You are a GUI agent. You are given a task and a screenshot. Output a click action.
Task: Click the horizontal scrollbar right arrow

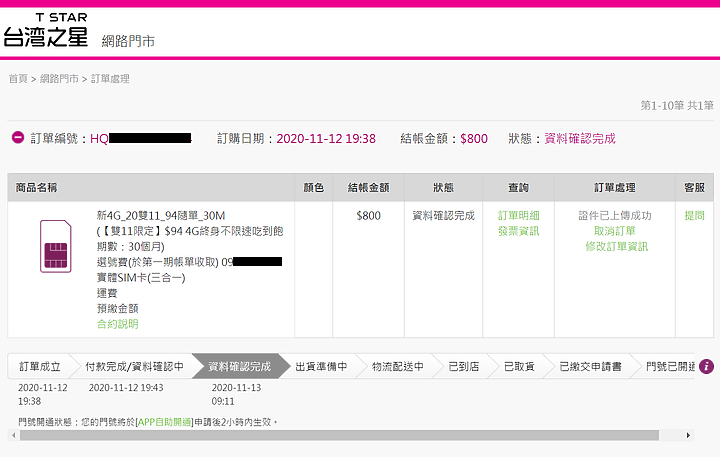point(688,435)
